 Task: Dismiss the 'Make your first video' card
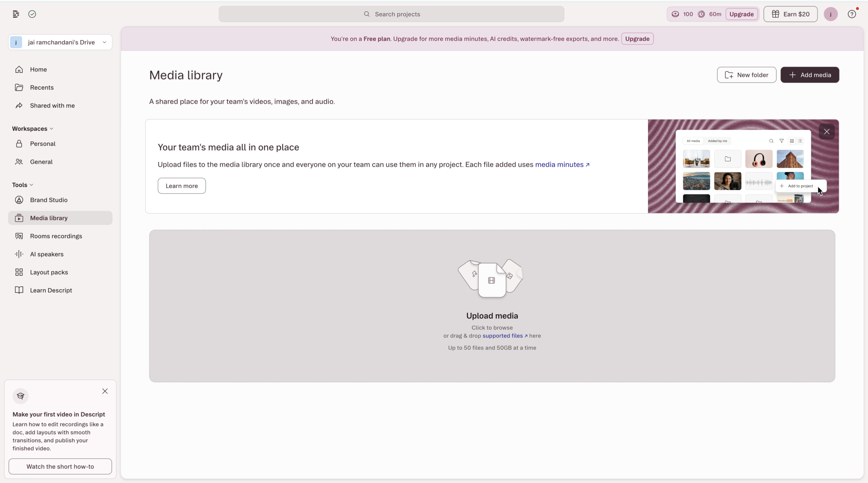pos(105,391)
